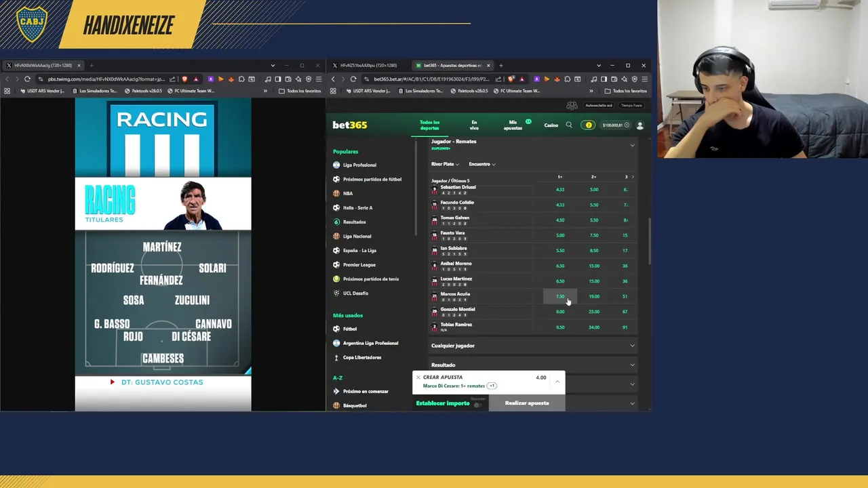Go to the Casino tab
The height and width of the screenshot is (488, 868).
tap(551, 125)
